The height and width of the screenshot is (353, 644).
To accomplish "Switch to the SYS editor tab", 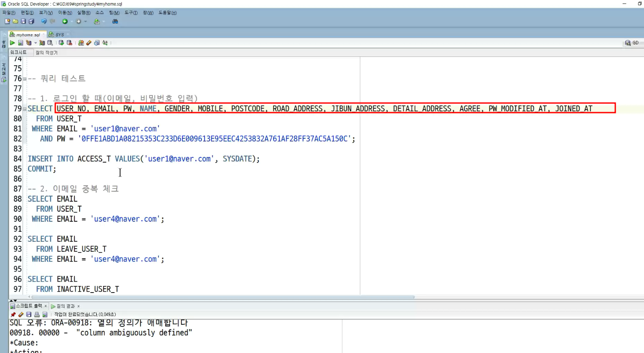I will [59, 34].
